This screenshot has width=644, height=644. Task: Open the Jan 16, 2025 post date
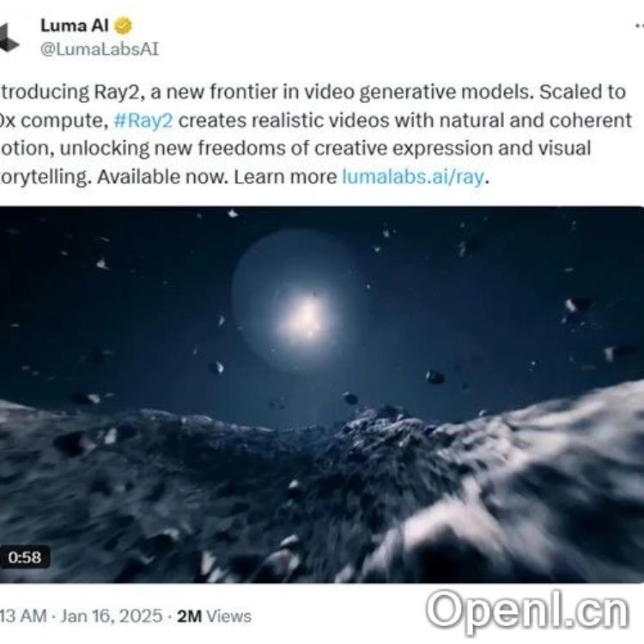point(112,616)
